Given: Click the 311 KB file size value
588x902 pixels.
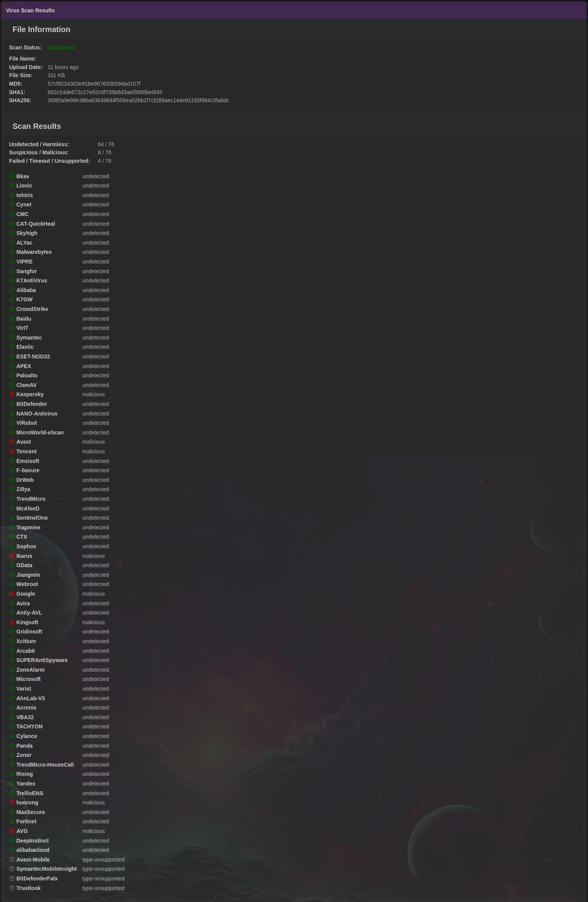Looking at the screenshot, I should 56,75.
